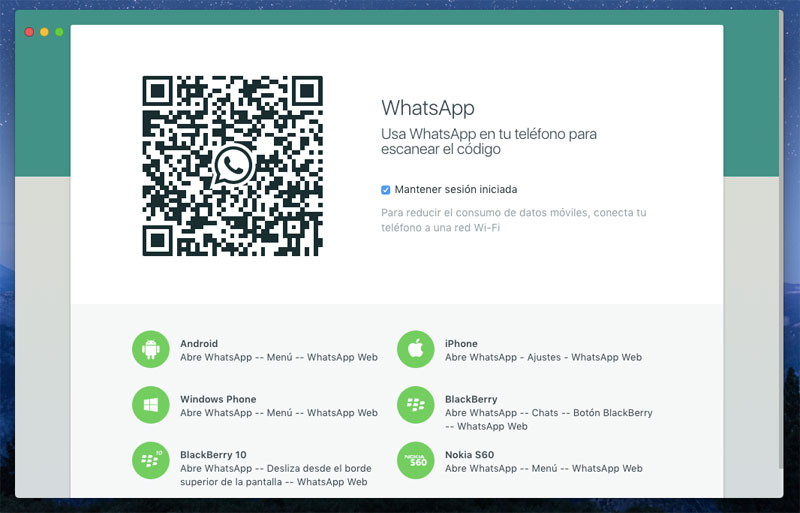The height and width of the screenshot is (513, 800).
Task: Uncheck the Mantener sesión iniciada checkbox
Action: coord(386,189)
